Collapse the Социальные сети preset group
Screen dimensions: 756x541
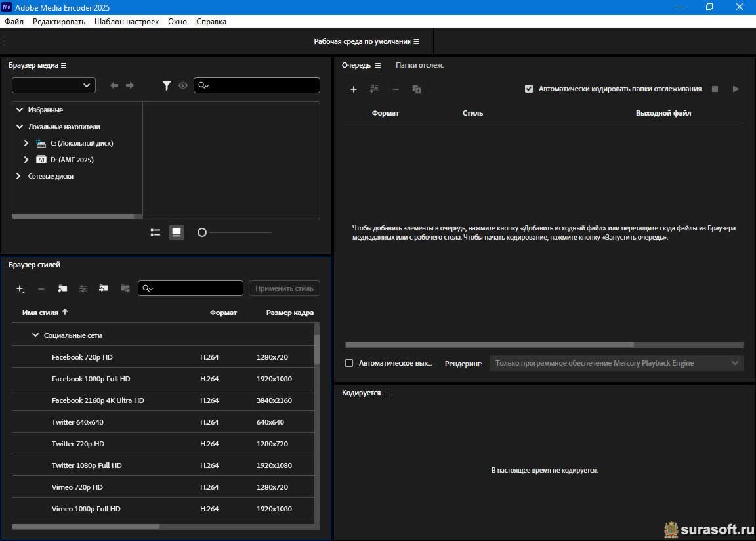[x=35, y=335]
